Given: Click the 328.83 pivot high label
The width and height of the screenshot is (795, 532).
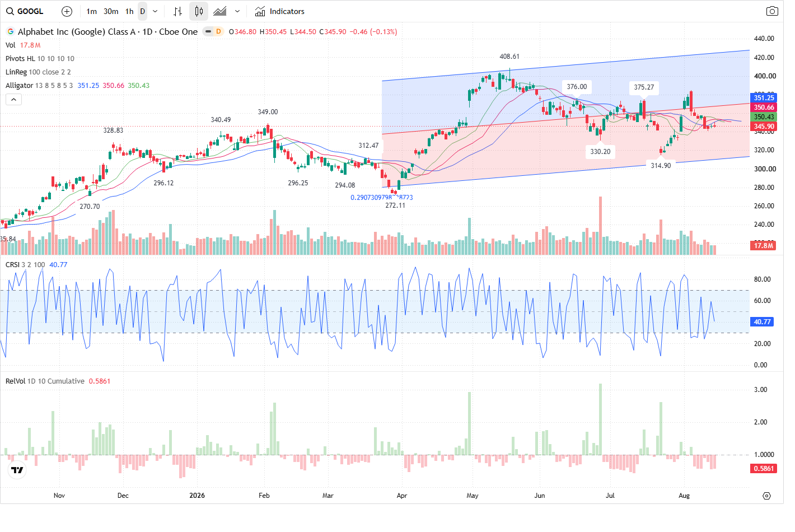Looking at the screenshot, I should pyautogui.click(x=113, y=130).
